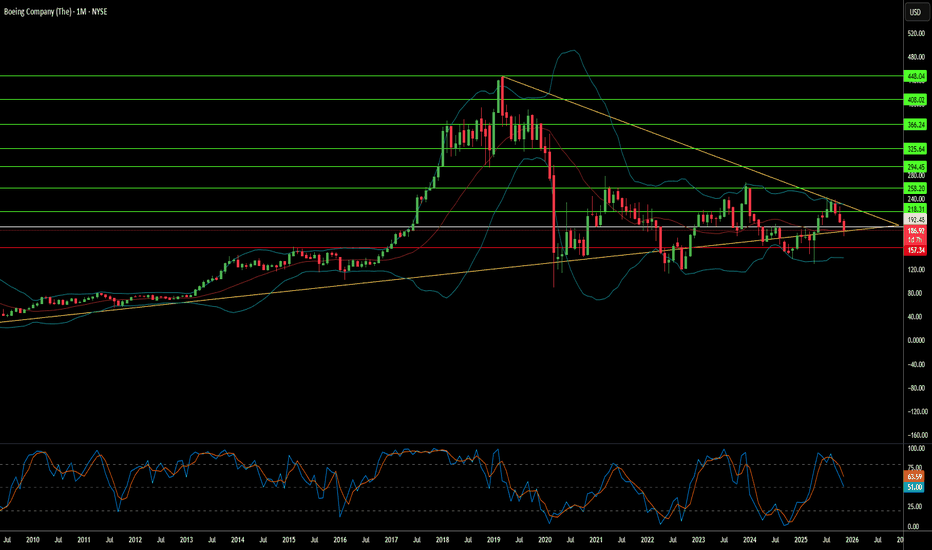Image resolution: width=932 pixels, height=550 pixels.
Task: Select the 218.31 green price tag
Action: [x=915, y=210]
